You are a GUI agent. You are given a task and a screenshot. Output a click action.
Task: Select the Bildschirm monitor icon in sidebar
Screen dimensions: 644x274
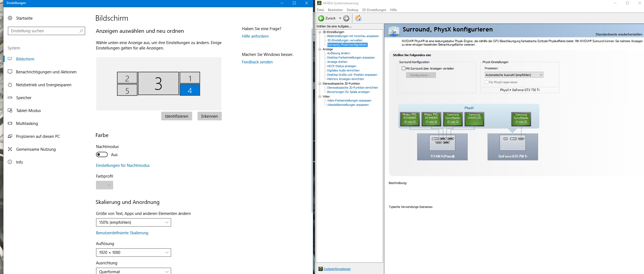tap(10, 59)
